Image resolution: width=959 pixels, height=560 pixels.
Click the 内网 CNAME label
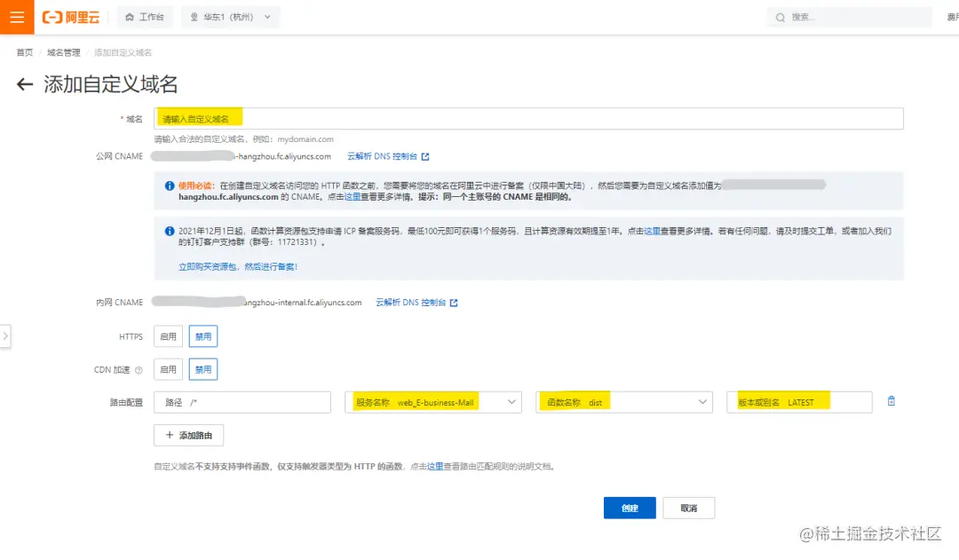pos(119,303)
